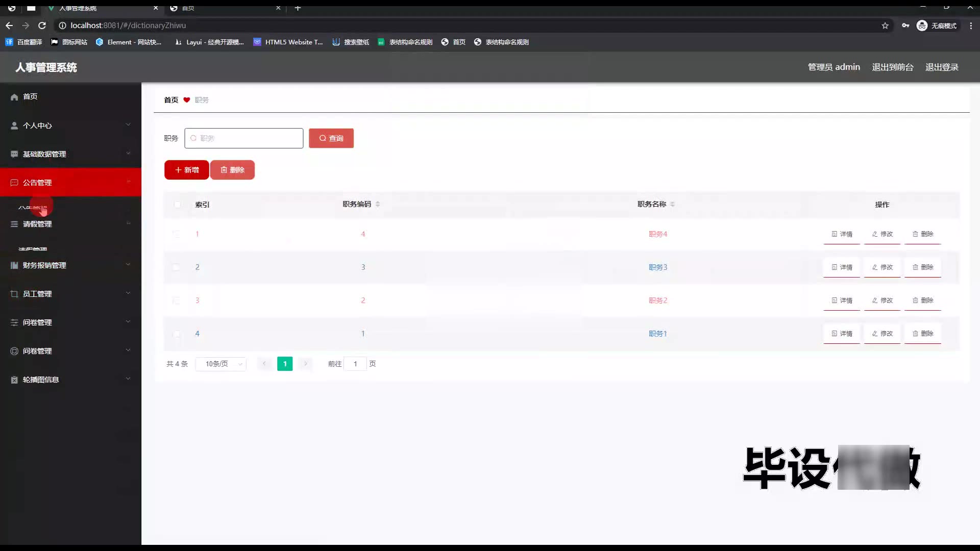This screenshot has height=551, width=980.
Task: Click the red 新增 button
Action: click(x=186, y=170)
